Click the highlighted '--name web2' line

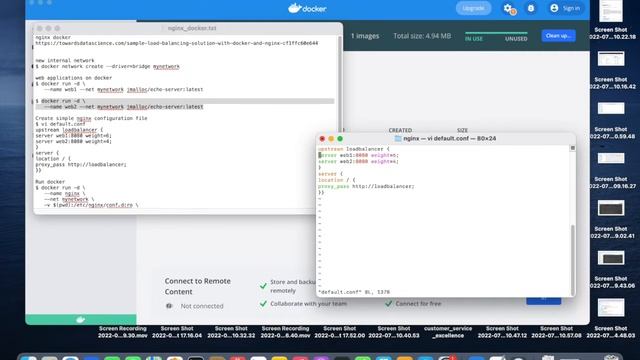124,107
